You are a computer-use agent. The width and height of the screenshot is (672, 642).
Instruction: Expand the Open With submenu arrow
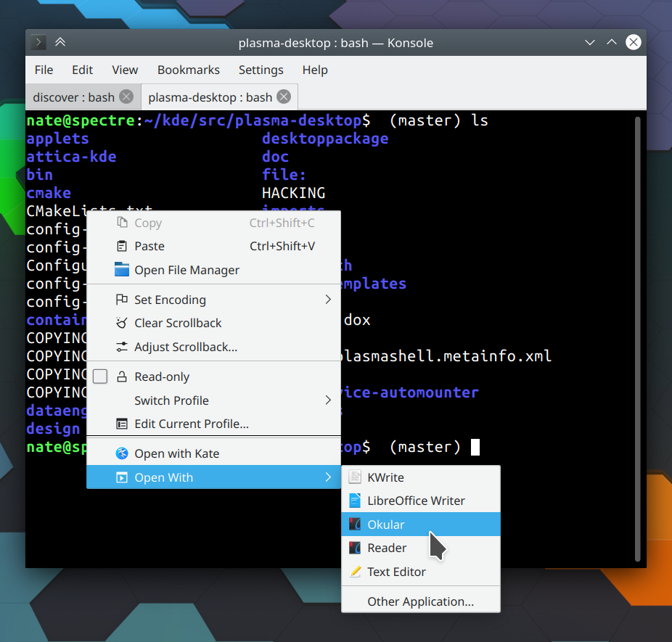point(328,477)
